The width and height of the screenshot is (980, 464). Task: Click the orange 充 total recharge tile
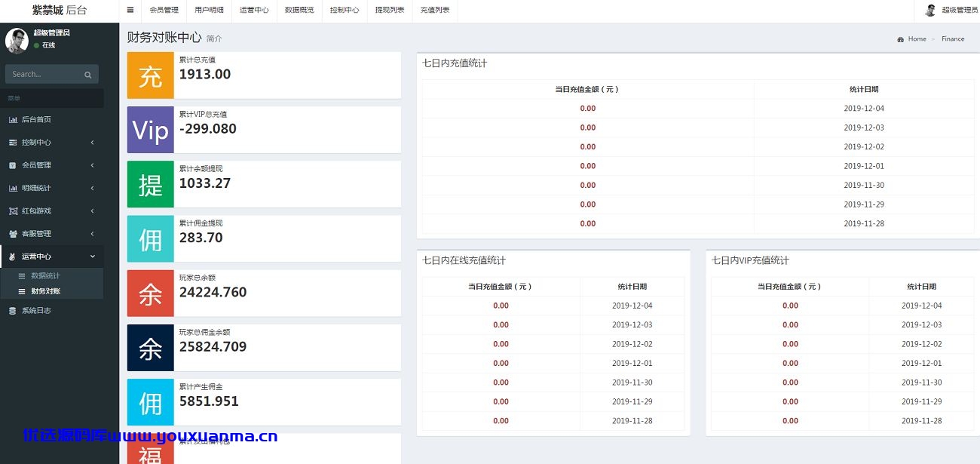click(151, 75)
